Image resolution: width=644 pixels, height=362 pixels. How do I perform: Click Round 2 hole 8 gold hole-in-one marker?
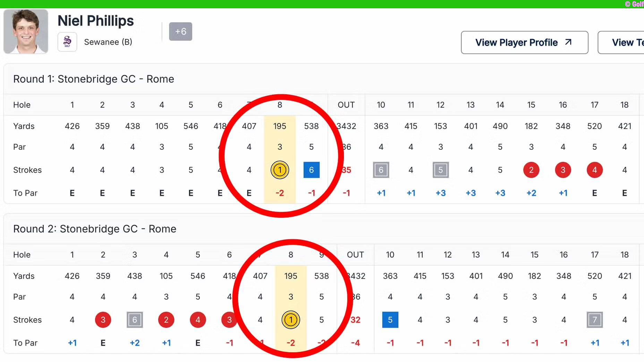[x=291, y=320]
